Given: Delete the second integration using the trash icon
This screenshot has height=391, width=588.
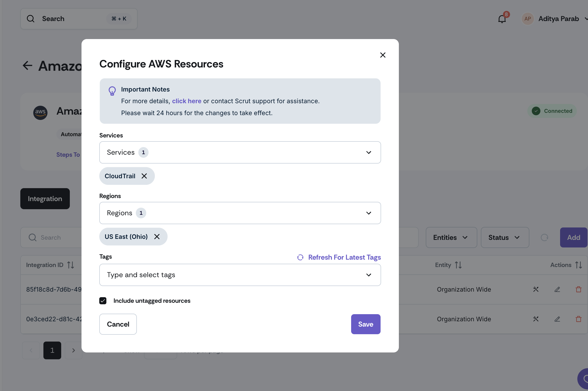Looking at the screenshot, I should [578, 319].
